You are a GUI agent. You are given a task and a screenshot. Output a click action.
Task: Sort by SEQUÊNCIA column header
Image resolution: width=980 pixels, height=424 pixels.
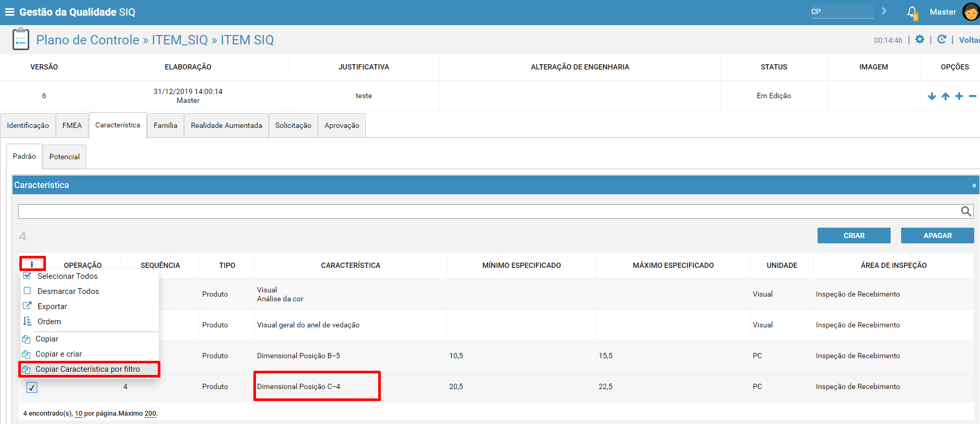pos(160,265)
